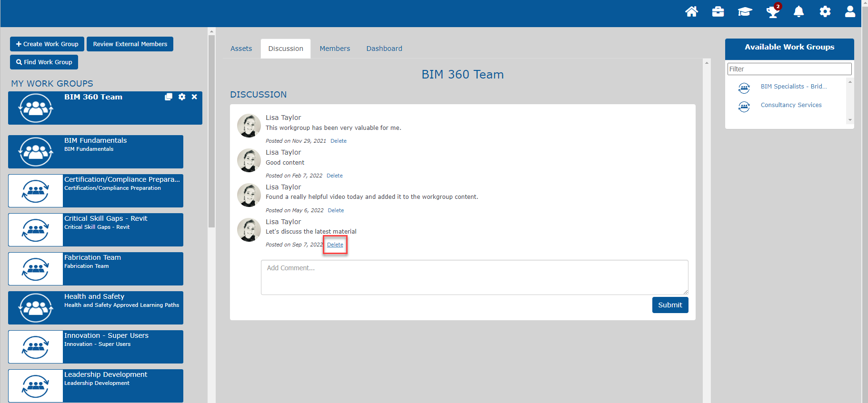Open Critical Skill Gaps - Revit title
The width and height of the screenshot is (868, 403).
tap(106, 218)
